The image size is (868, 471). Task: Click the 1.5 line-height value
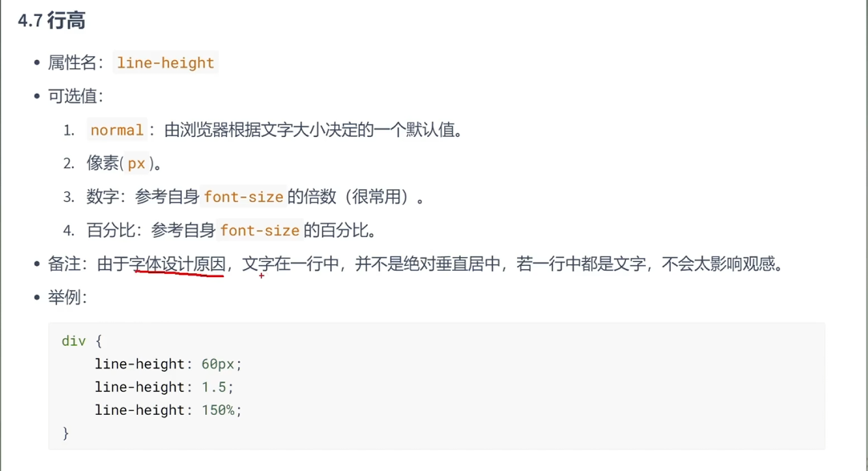214,387
